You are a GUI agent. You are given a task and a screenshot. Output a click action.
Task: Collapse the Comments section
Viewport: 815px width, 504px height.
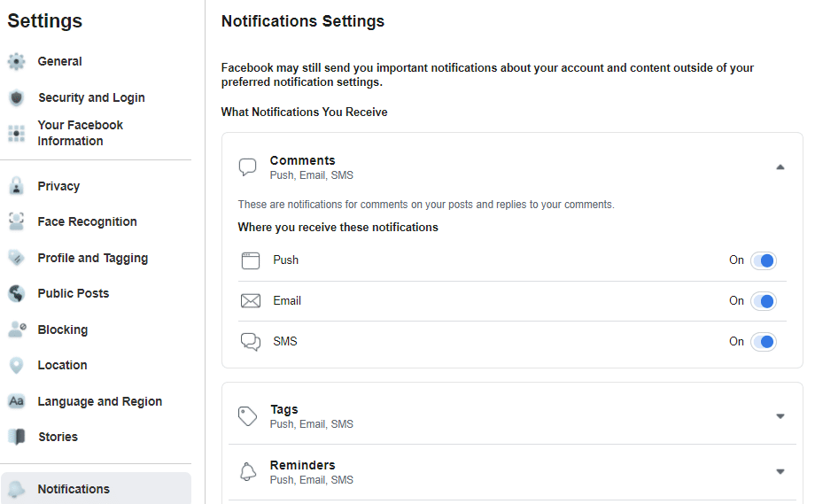[780, 167]
